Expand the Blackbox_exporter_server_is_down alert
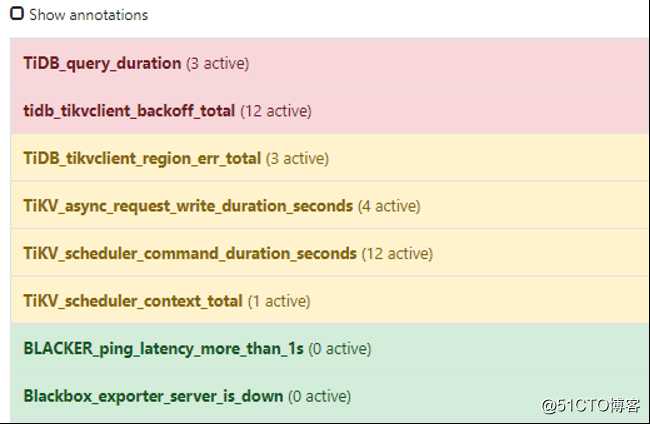This screenshot has height=424, width=650. coord(153,396)
